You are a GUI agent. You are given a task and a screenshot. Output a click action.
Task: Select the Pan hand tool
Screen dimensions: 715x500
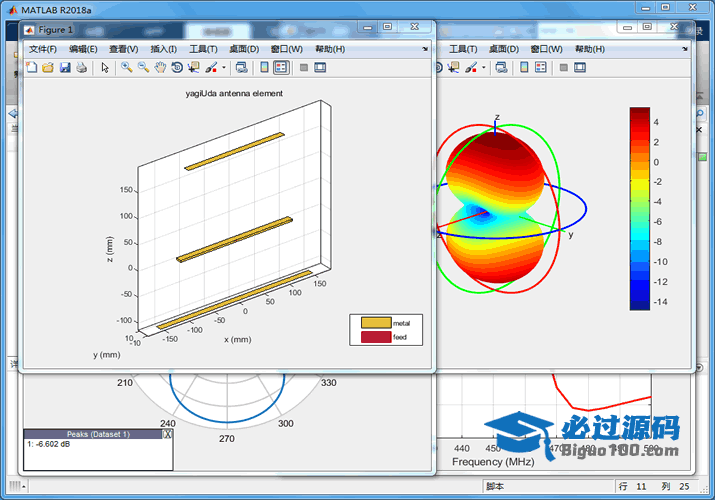click(x=160, y=67)
